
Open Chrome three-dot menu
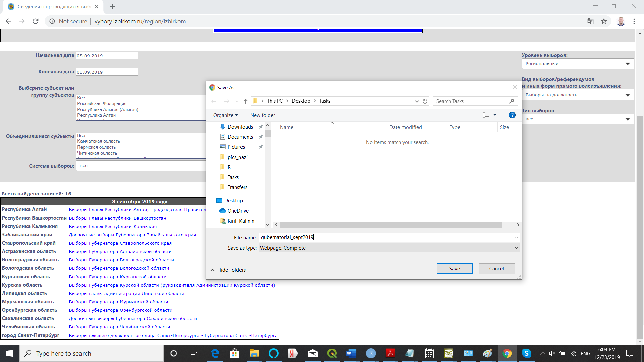[x=634, y=21]
